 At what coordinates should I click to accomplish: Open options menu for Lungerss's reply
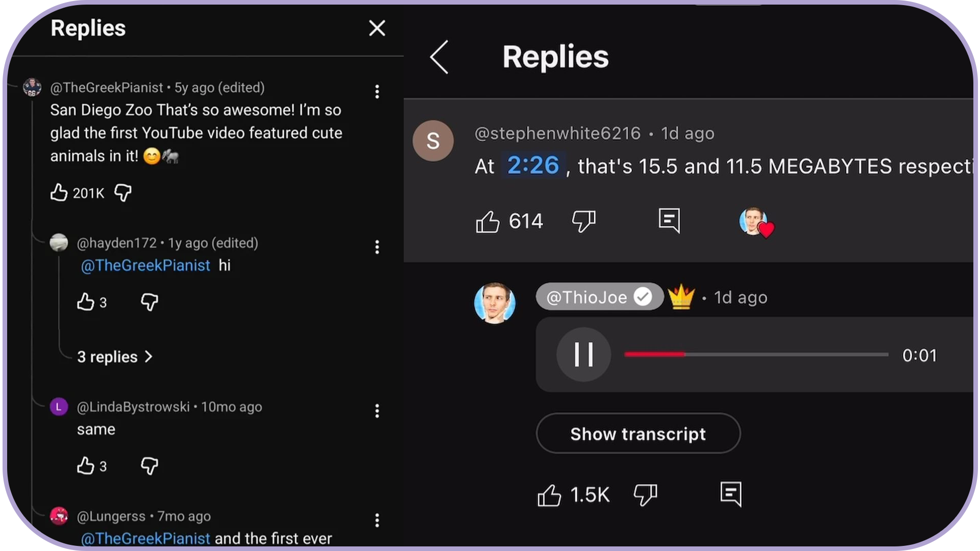pos(377,520)
